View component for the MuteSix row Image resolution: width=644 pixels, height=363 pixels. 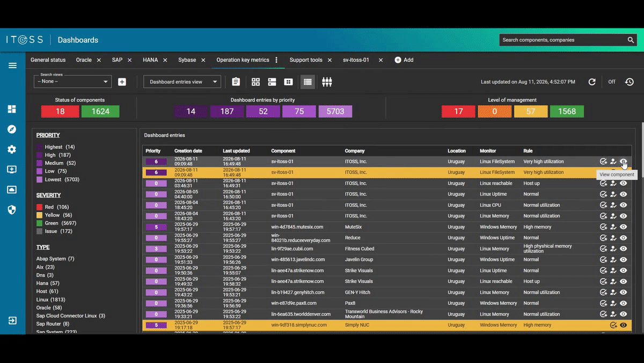pyautogui.click(x=623, y=227)
